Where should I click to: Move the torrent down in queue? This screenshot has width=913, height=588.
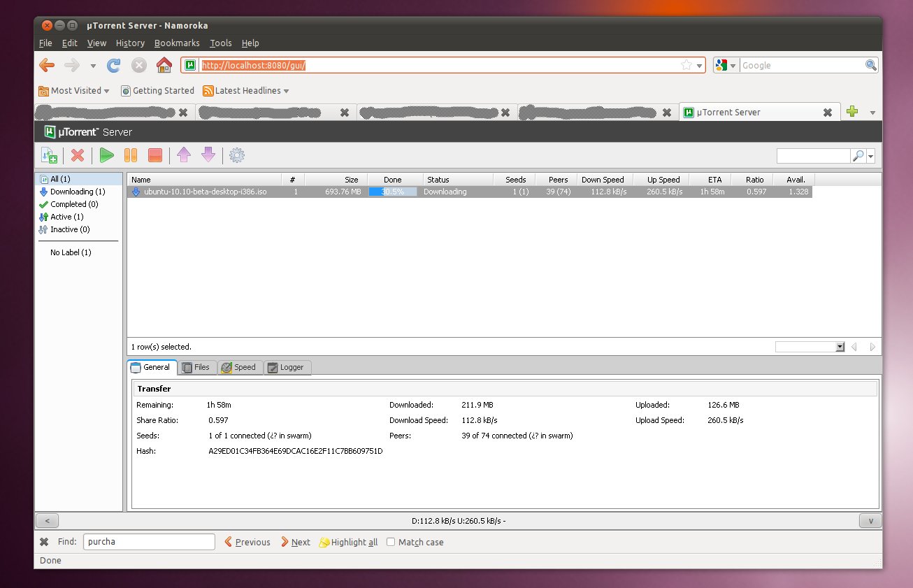click(208, 155)
